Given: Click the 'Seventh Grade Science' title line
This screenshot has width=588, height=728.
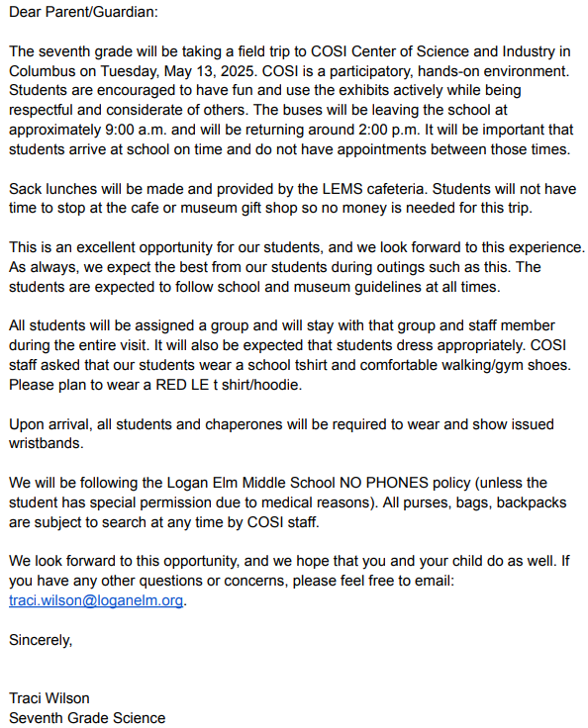Looking at the screenshot, I should point(87,718).
